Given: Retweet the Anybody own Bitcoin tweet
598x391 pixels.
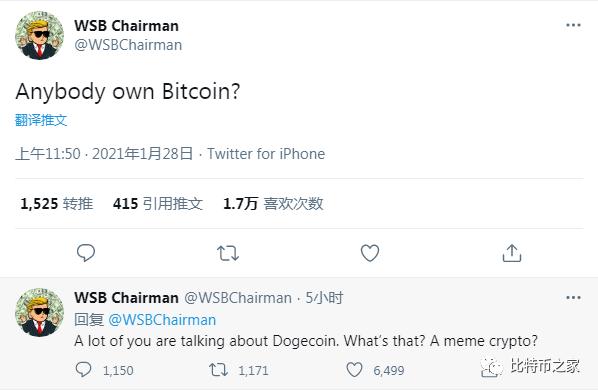Looking at the screenshot, I should (x=228, y=253).
